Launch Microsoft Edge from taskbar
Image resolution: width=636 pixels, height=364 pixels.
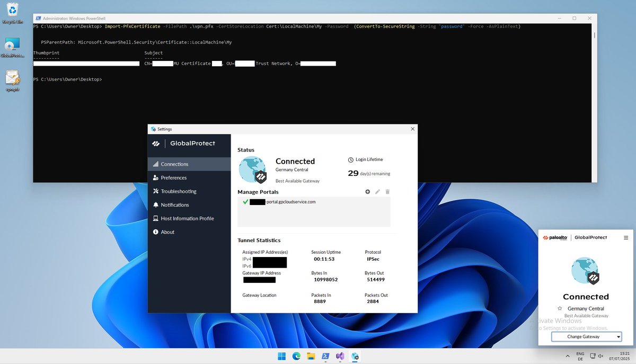[296, 356]
